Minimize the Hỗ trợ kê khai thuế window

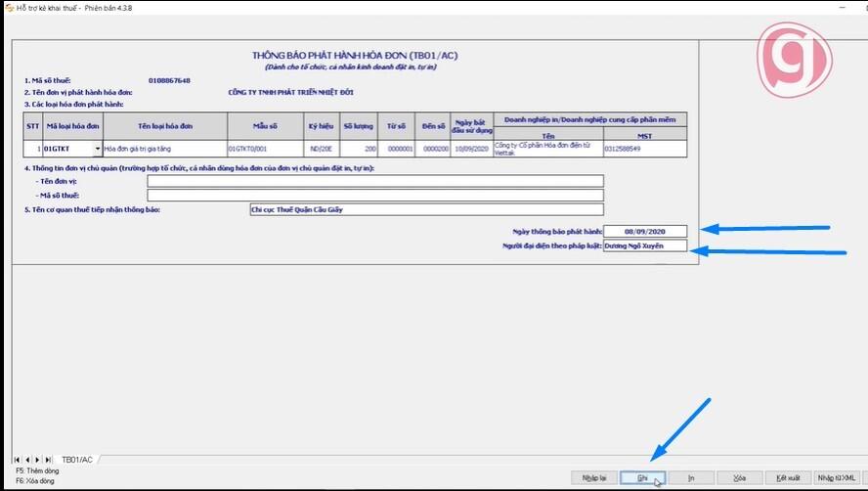pos(843,7)
